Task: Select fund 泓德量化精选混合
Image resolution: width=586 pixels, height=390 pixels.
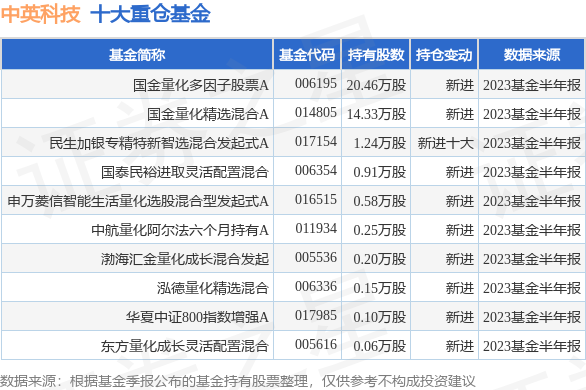Action: pyautogui.click(x=213, y=288)
